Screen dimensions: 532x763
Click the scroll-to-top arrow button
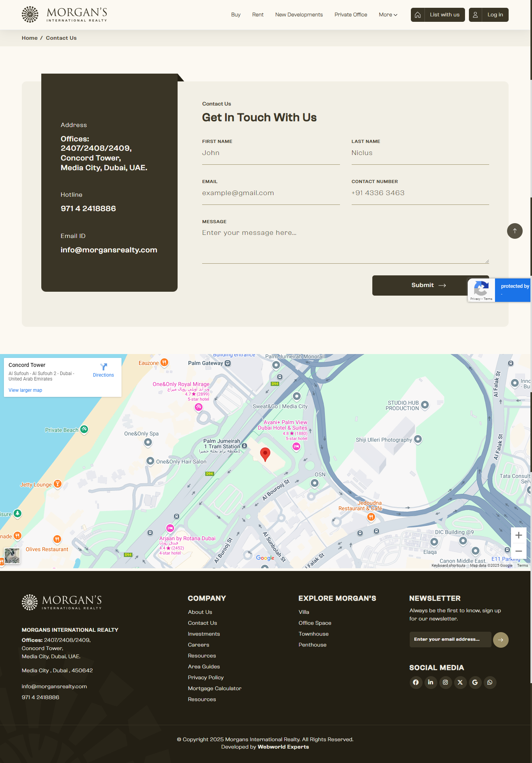coord(514,231)
